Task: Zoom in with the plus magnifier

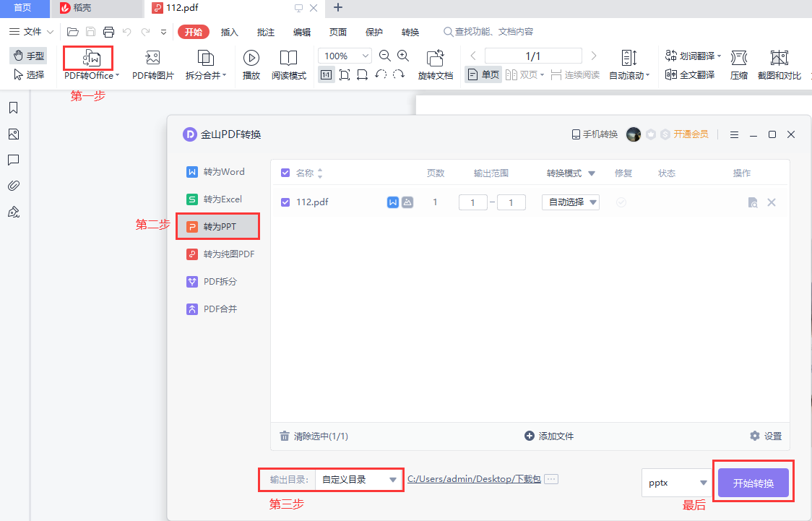Action: pyautogui.click(x=403, y=56)
